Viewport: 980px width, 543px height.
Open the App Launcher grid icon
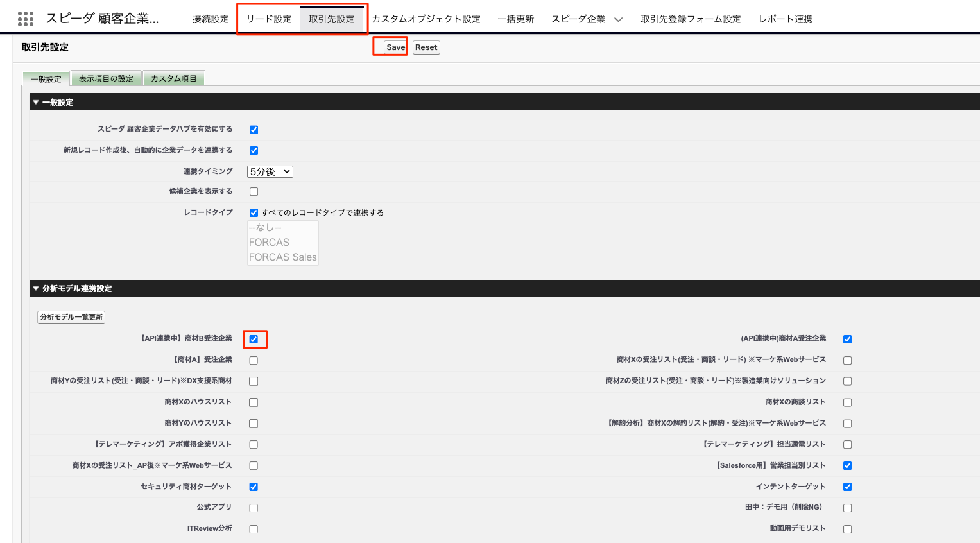(26, 19)
